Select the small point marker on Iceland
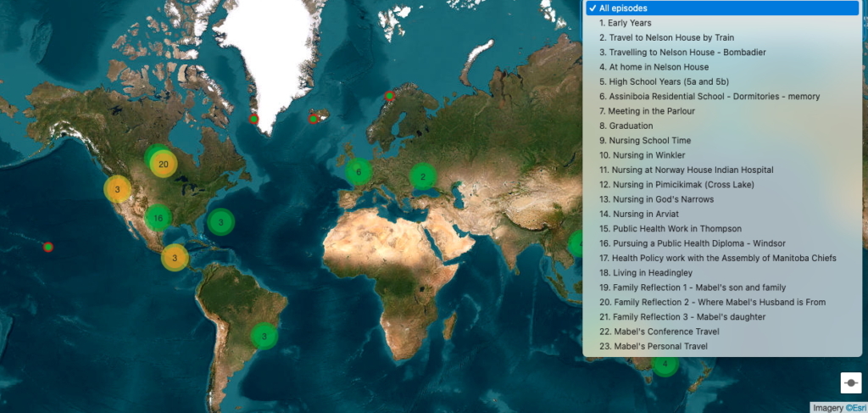The width and height of the screenshot is (868, 413). [313, 119]
